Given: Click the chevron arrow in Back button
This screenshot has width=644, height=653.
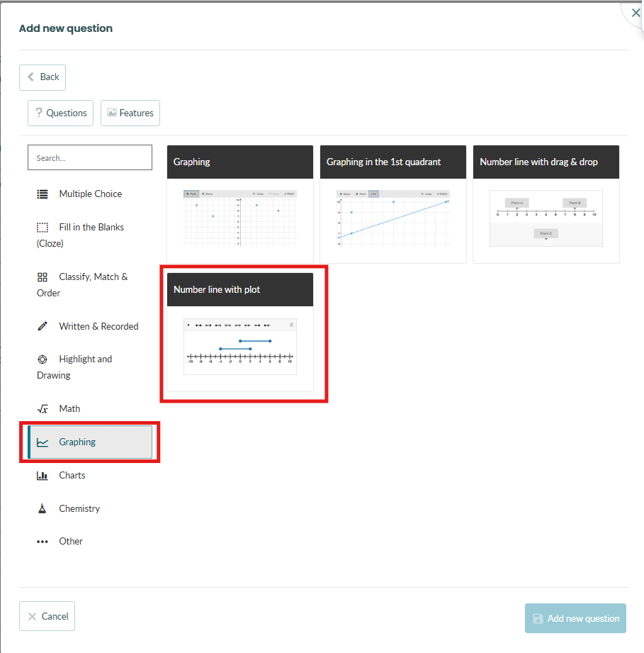Looking at the screenshot, I should click(x=30, y=77).
